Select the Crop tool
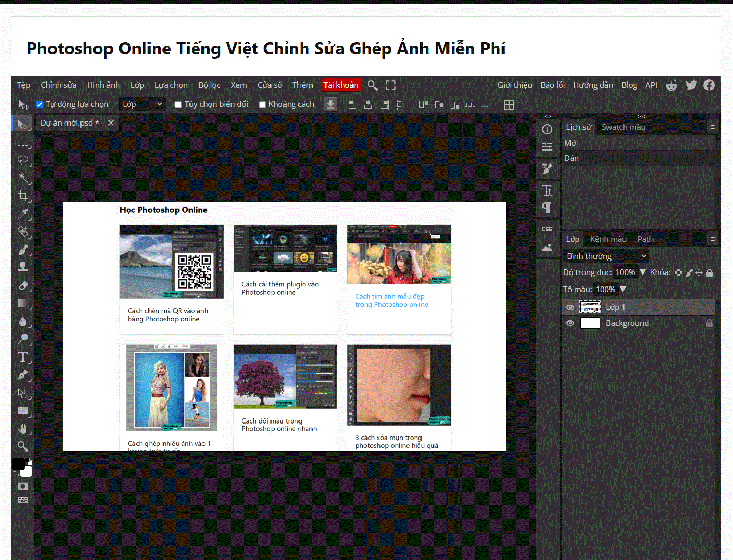This screenshot has width=733, height=560. coord(23,196)
